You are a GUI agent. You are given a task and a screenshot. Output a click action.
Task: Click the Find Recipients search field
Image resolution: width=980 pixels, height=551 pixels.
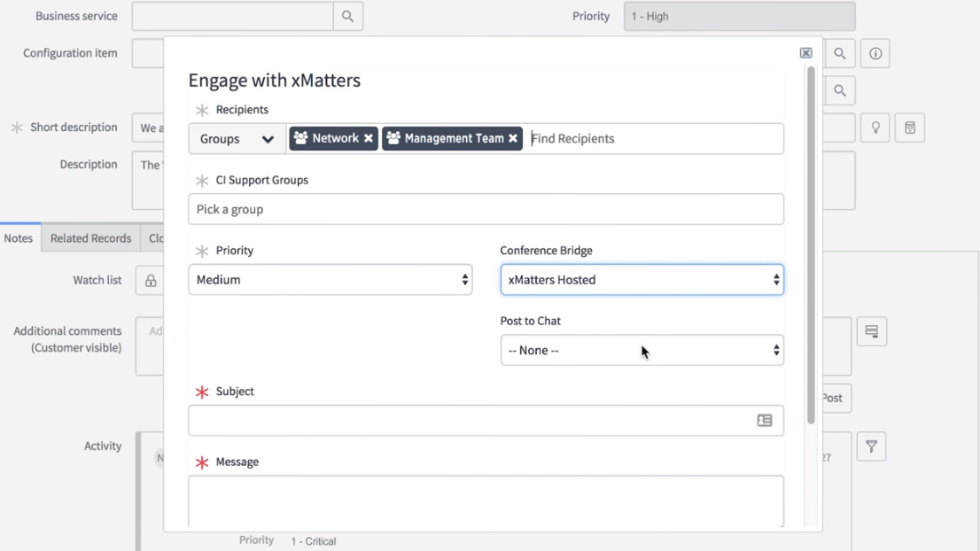point(654,139)
